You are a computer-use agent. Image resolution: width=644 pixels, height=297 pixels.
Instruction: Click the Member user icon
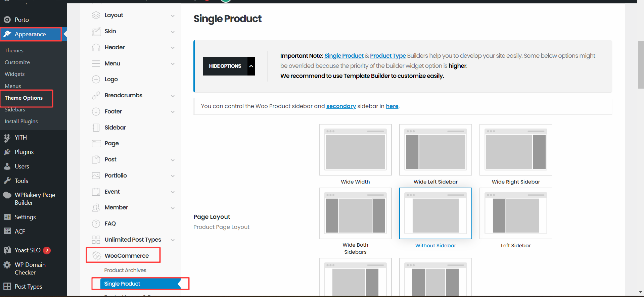tap(96, 207)
